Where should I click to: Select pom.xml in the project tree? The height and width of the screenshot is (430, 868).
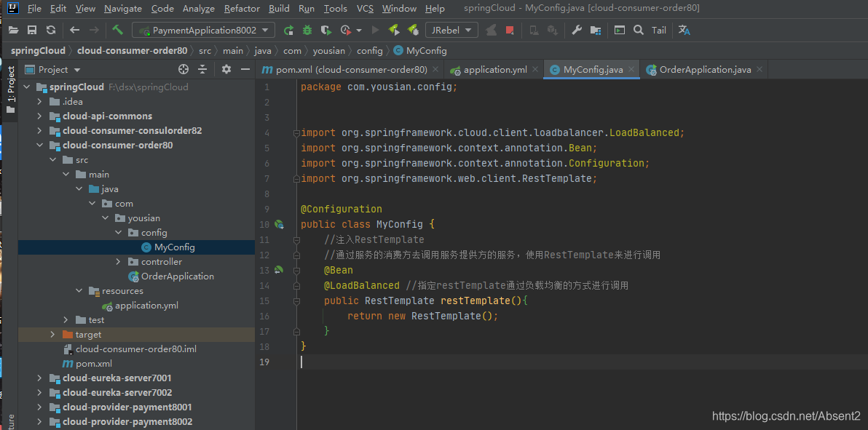pos(87,364)
